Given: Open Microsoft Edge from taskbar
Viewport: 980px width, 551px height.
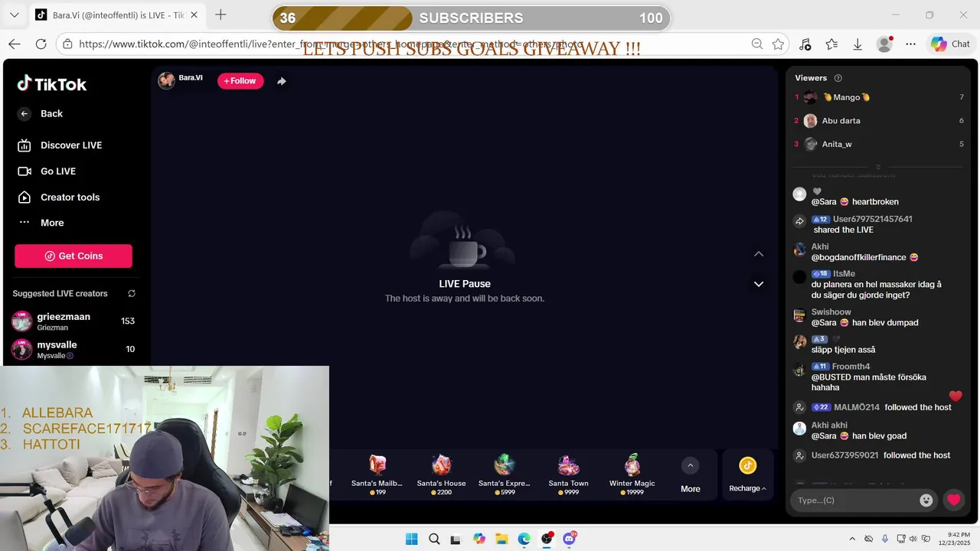Looking at the screenshot, I should [524, 539].
